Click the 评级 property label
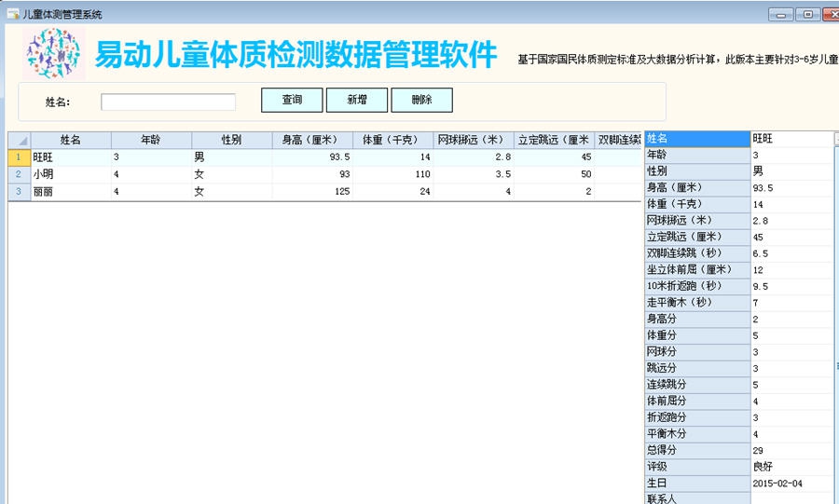This screenshot has width=839, height=504. point(697,467)
